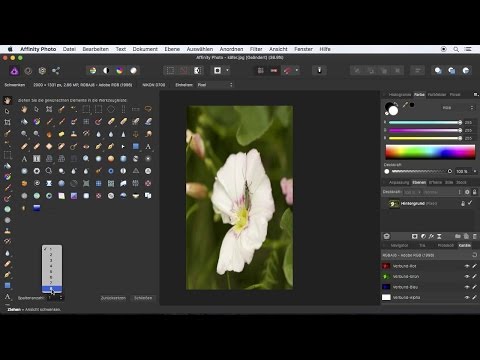480x360 pixels.
Task: Open the Ansicht menu
Action: 278,49
